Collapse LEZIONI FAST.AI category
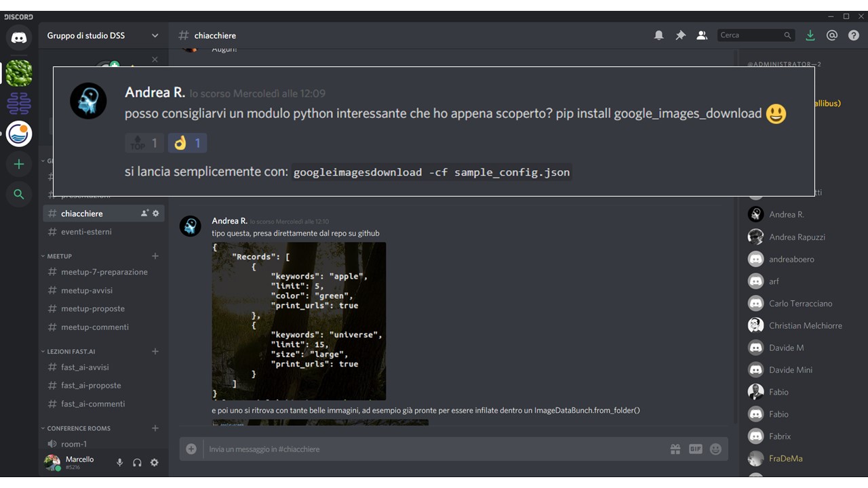 click(68, 352)
